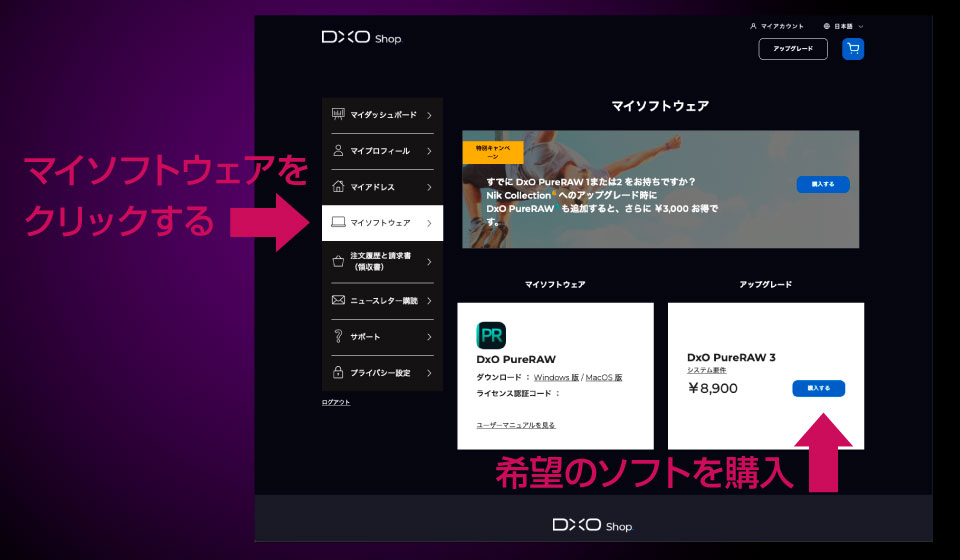The image size is (960, 560).
Task: Click 購入する button on promo banner
Action: pyautogui.click(x=823, y=184)
